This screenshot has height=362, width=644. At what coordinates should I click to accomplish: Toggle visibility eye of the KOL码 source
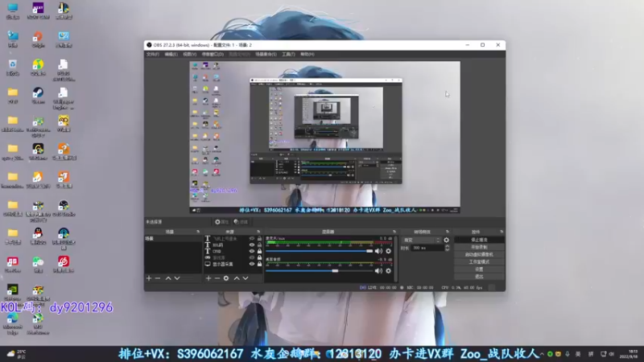(252, 245)
